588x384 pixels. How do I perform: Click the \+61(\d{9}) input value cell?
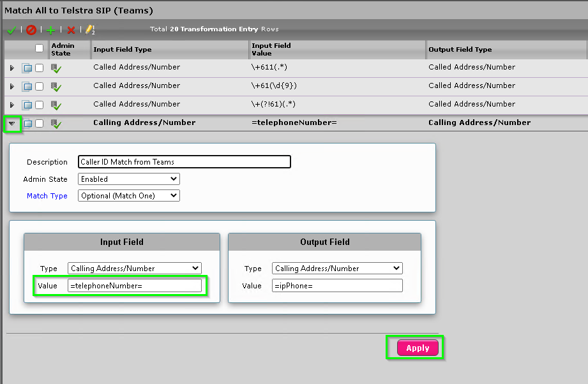point(274,85)
